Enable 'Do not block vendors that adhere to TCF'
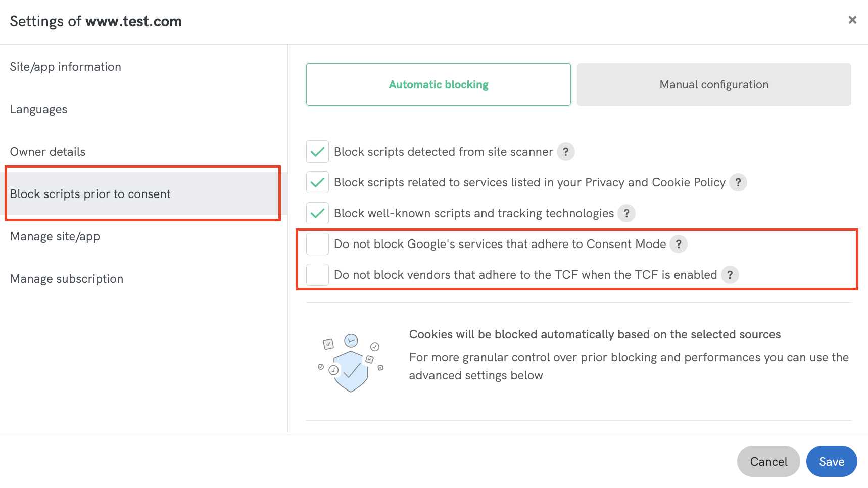 317,275
